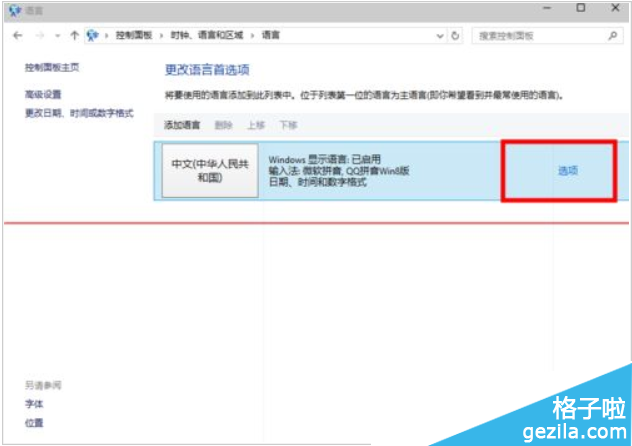Close the 语言 window
The height and width of the screenshot is (446, 632).
tap(615, 8)
